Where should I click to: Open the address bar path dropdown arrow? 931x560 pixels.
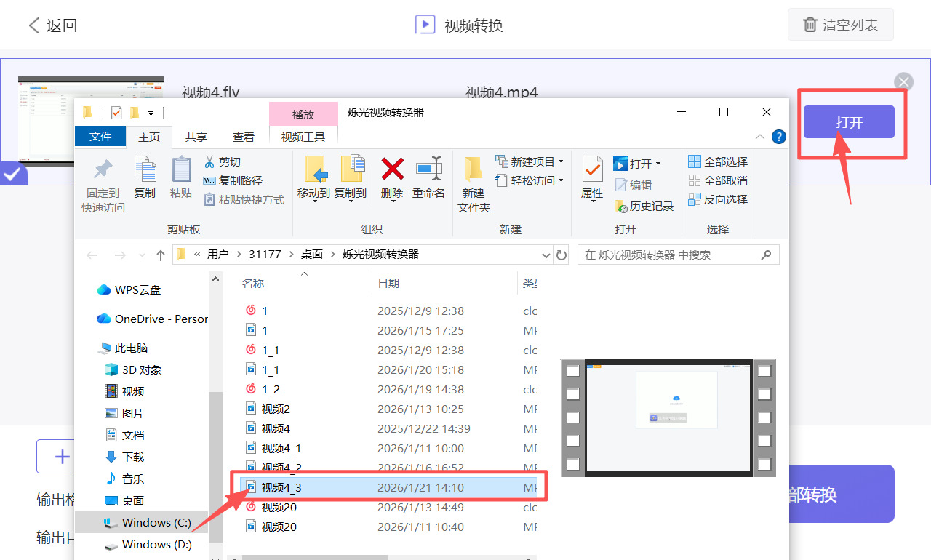546,255
